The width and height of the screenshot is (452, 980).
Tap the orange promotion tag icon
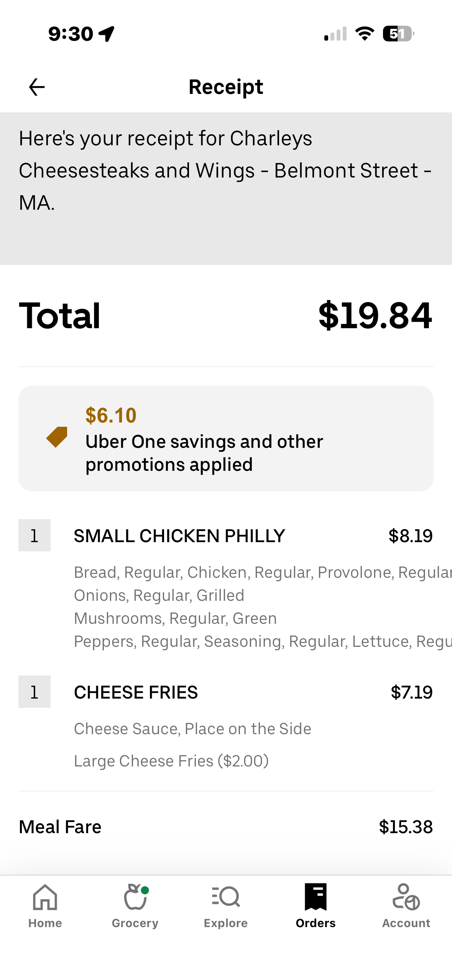pos(57,437)
